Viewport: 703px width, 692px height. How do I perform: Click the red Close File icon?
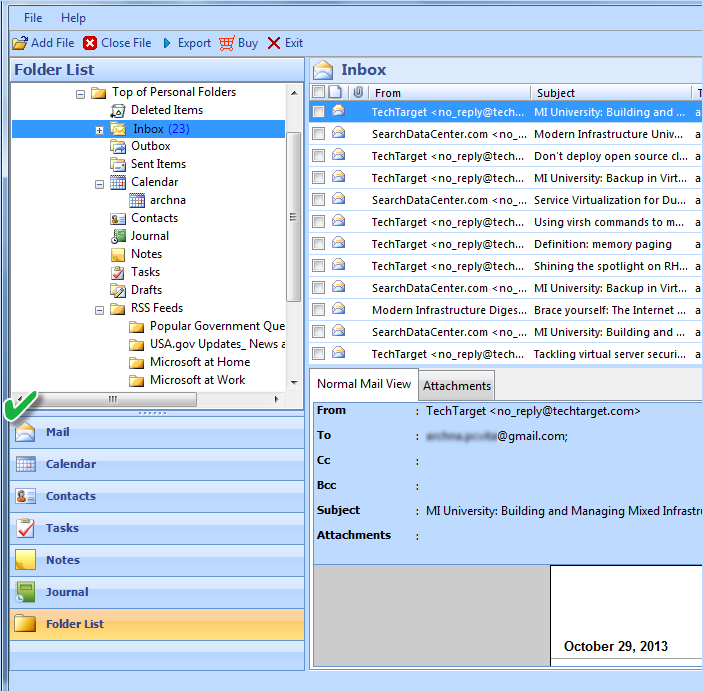[90, 43]
